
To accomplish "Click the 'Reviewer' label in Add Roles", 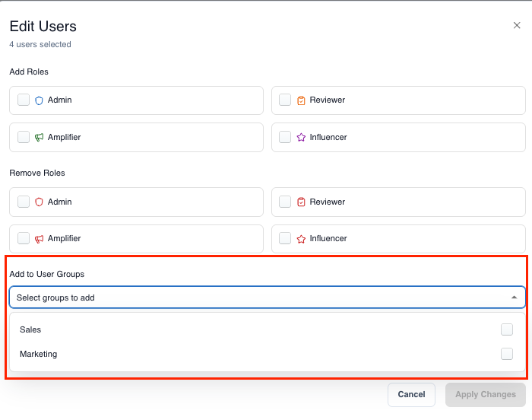I will pyautogui.click(x=327, y=100).
